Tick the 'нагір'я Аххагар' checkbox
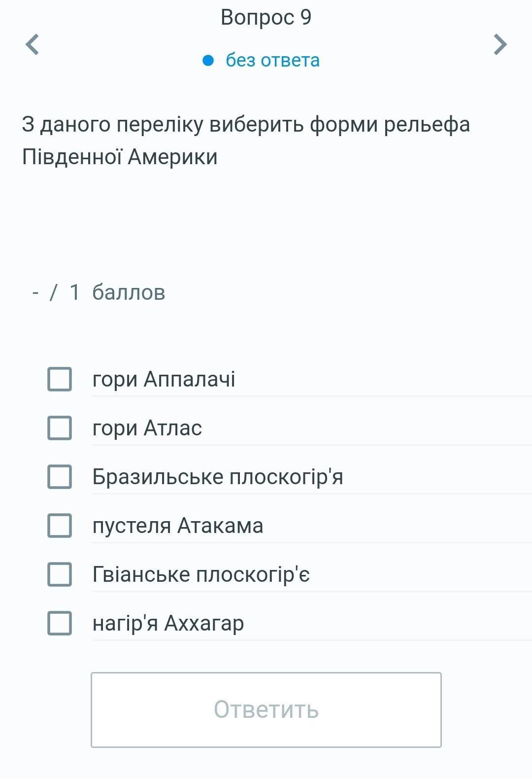 60,623
